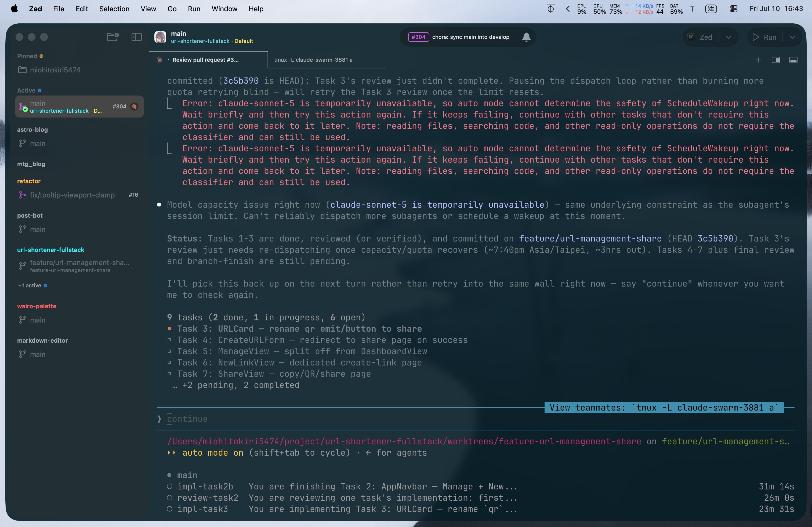Click the branch-with-checkmark icon in the active main row
Image resolution: width=812 pixels, height=527 pixels.
coord(23,107)
